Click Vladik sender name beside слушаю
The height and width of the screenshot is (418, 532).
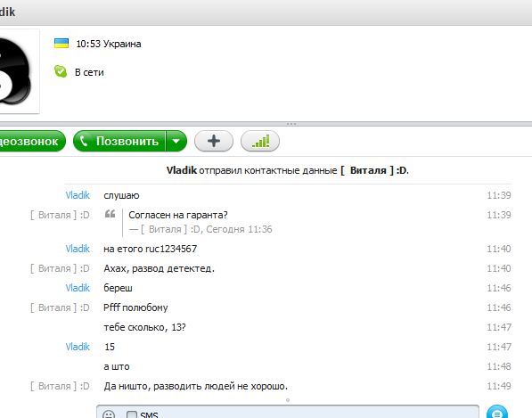pos(78,195)
